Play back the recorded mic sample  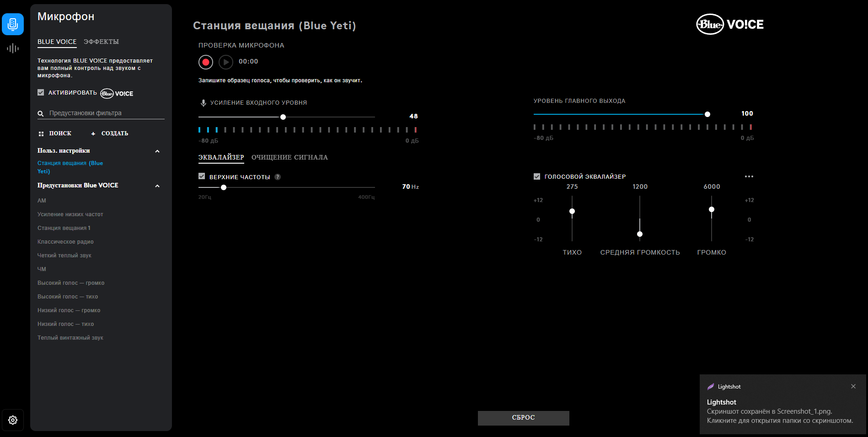click(226, 62)
